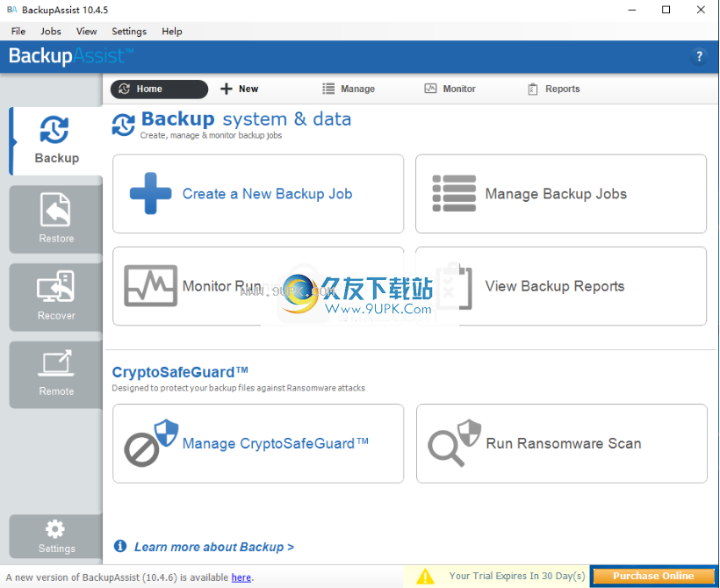Open View Backup Reports
Screen dimensions: 720x588
pyautogui.click(x=561, y=286)
